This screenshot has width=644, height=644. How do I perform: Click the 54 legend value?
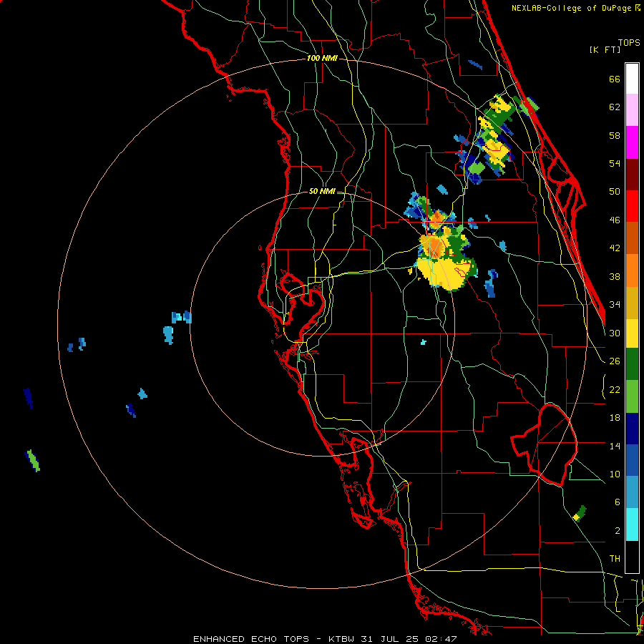click(x=615, y=163)
